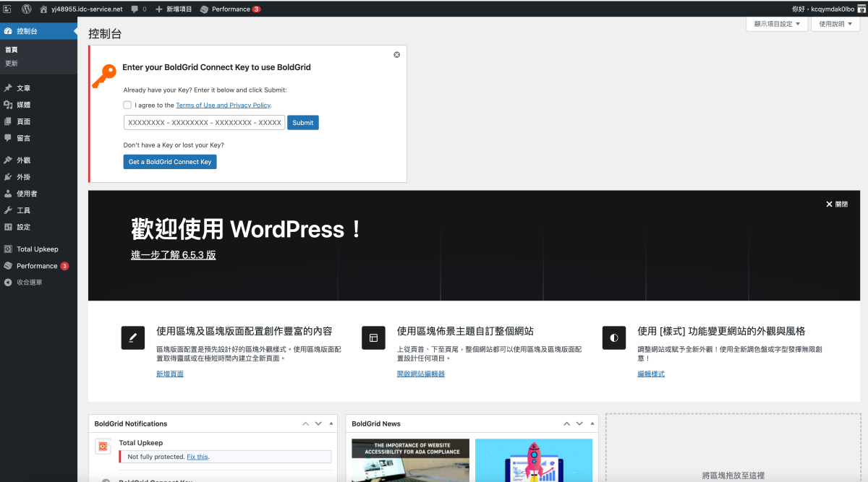This screenshot has width=868, height=482.
Task: Open the 外掛 plugins menu
Action: 24,177
